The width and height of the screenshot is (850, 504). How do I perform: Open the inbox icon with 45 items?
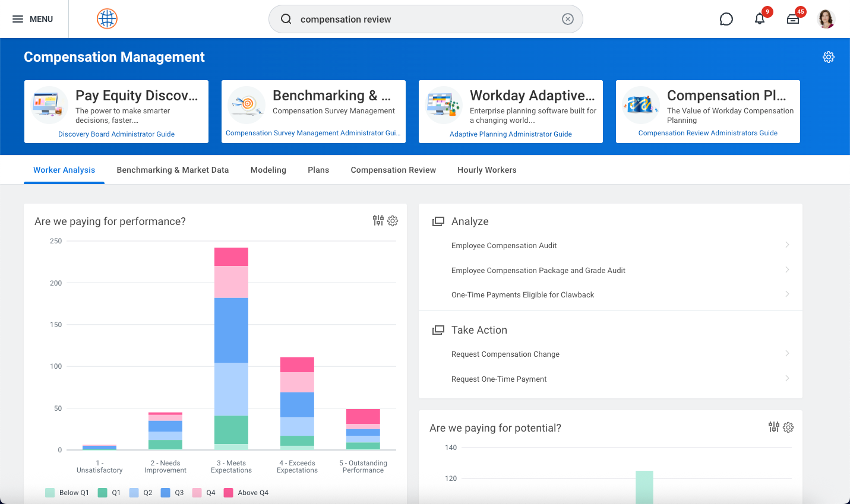point(793,20)
